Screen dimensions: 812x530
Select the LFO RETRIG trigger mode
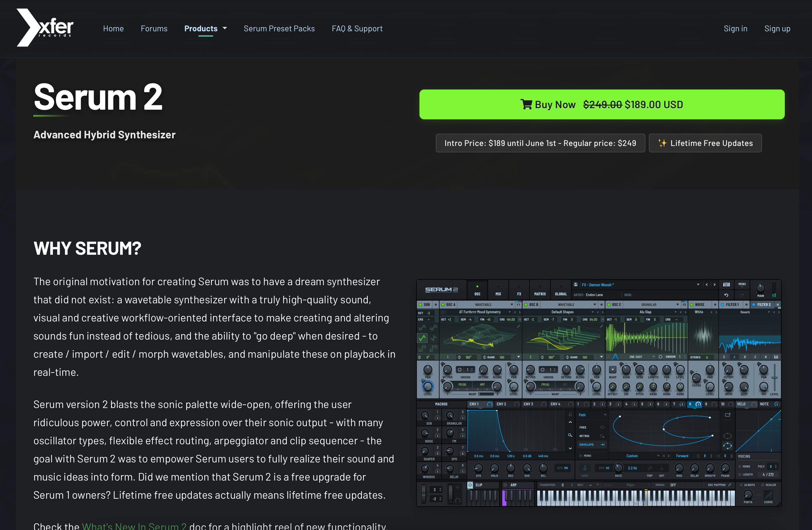[x=592, y=436]
